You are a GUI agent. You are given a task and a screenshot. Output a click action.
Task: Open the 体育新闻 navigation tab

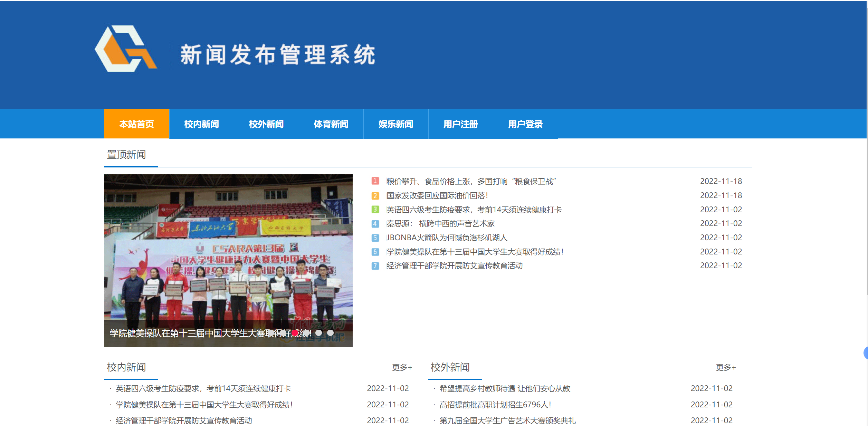point(331,124)
